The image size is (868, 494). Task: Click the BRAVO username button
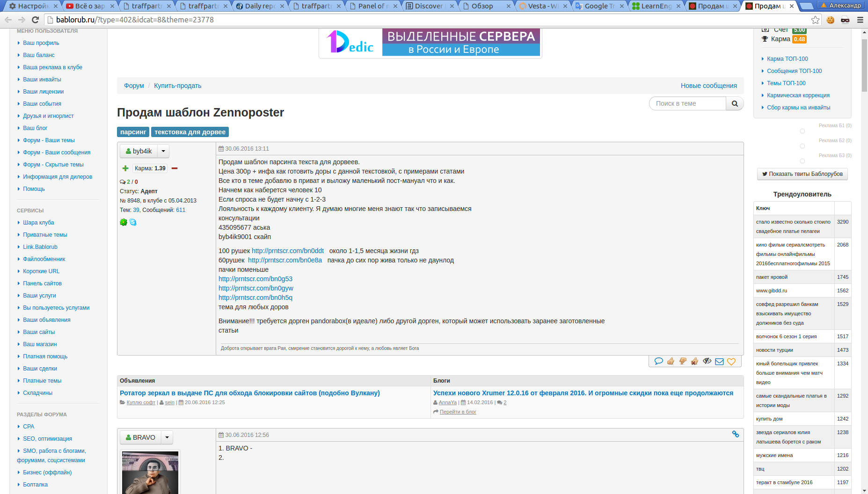click(x=140, y=437)
